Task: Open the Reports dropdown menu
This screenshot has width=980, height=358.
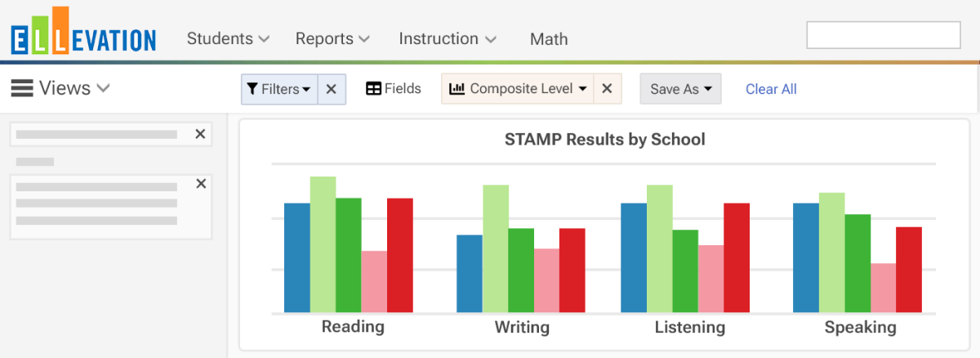Action: 332,38
